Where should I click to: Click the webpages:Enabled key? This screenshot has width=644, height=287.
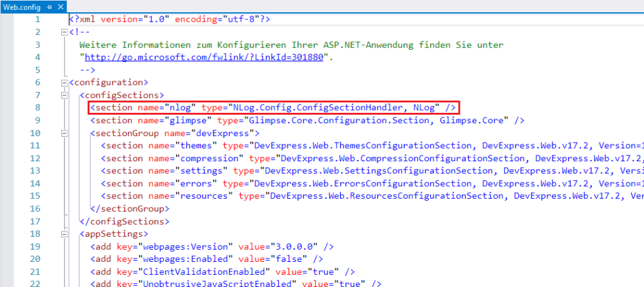click(184, 259)
